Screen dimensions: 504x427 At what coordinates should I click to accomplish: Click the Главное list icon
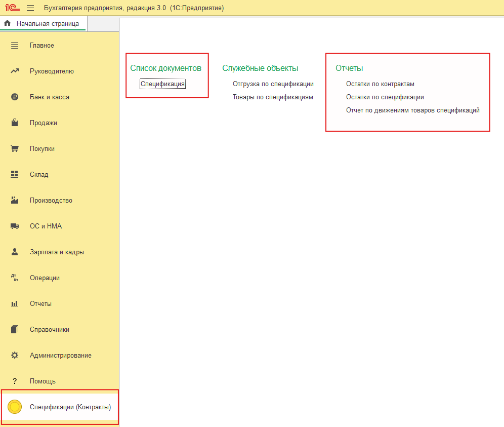15,46
